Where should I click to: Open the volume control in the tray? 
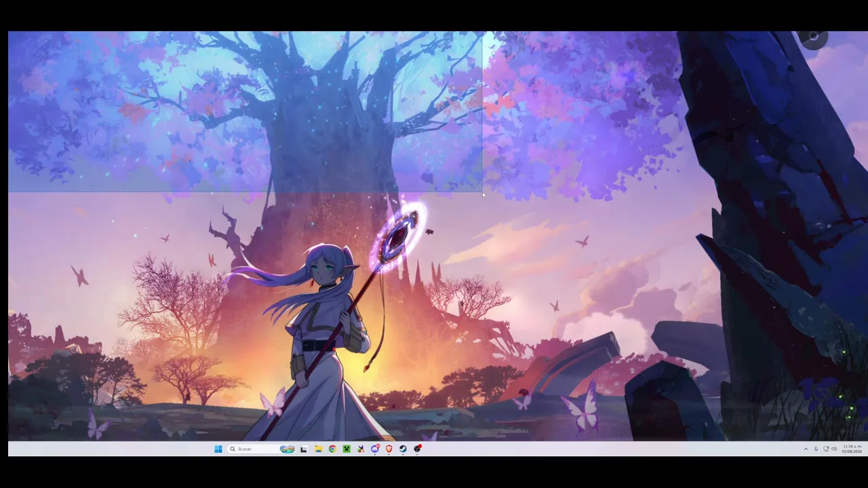point(834,449)
